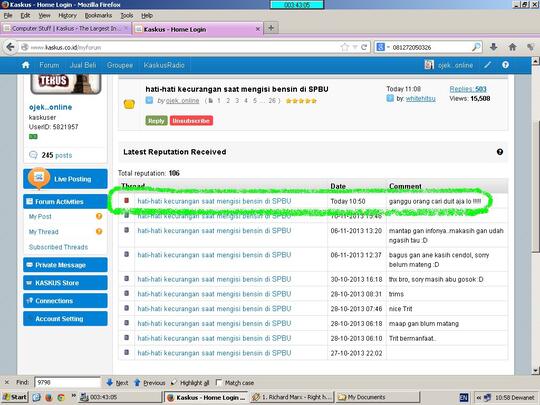This screenshot has width=540, height=405.
Task: Click the Windows Start button
Action: pyautogui.click(x=14, y=397)
